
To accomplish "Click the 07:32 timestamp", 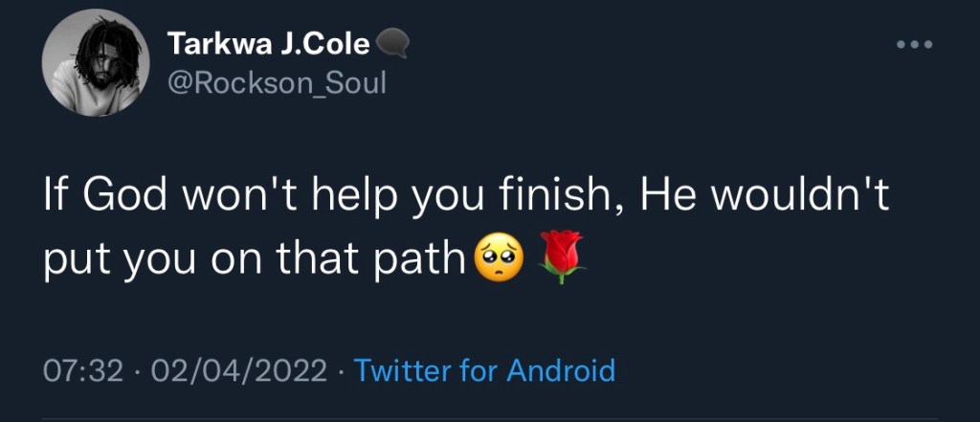I will click(x=84, y=370).
